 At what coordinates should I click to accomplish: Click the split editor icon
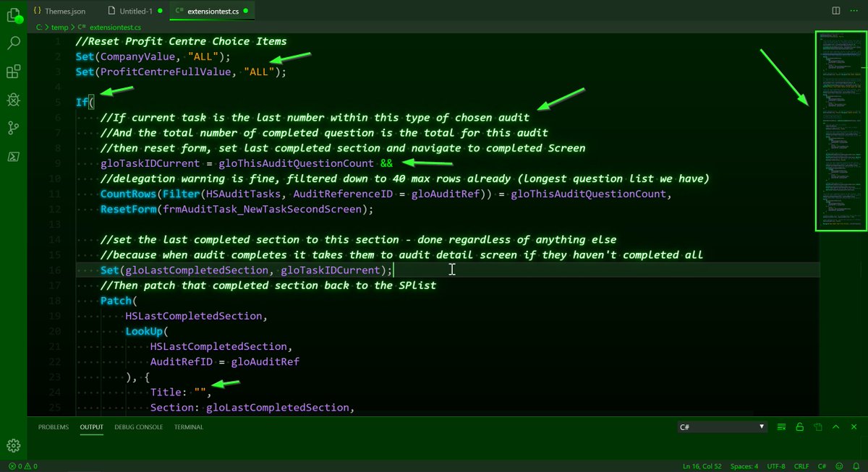[x=835, y=11]
